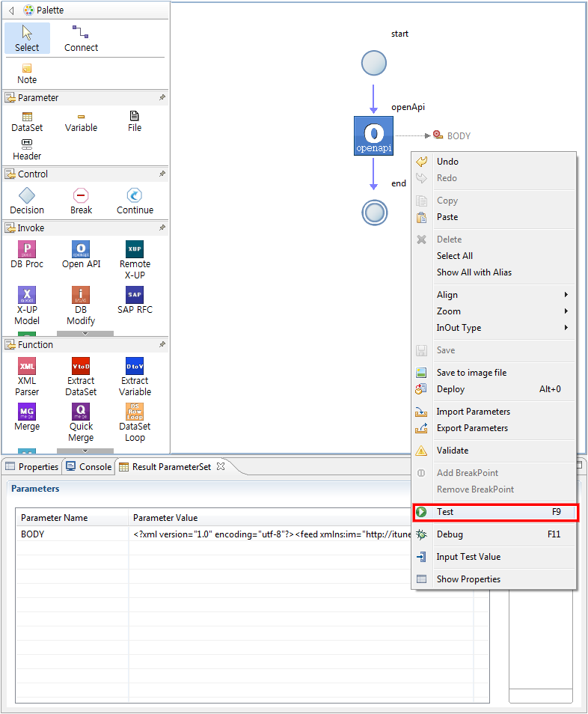Image resolution: width=588 pixels, height=714 pixels.
Task: Add a Note from the palette
Action: 27,74
